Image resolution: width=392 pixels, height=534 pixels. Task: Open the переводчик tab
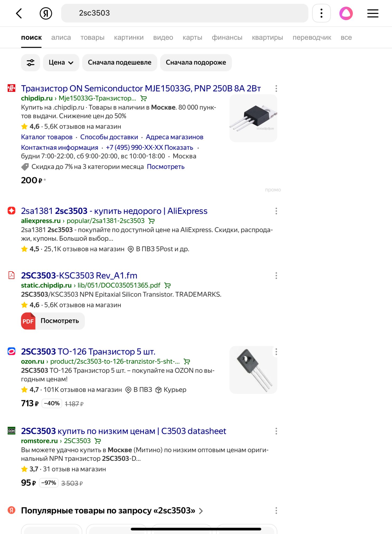point(312,37)
